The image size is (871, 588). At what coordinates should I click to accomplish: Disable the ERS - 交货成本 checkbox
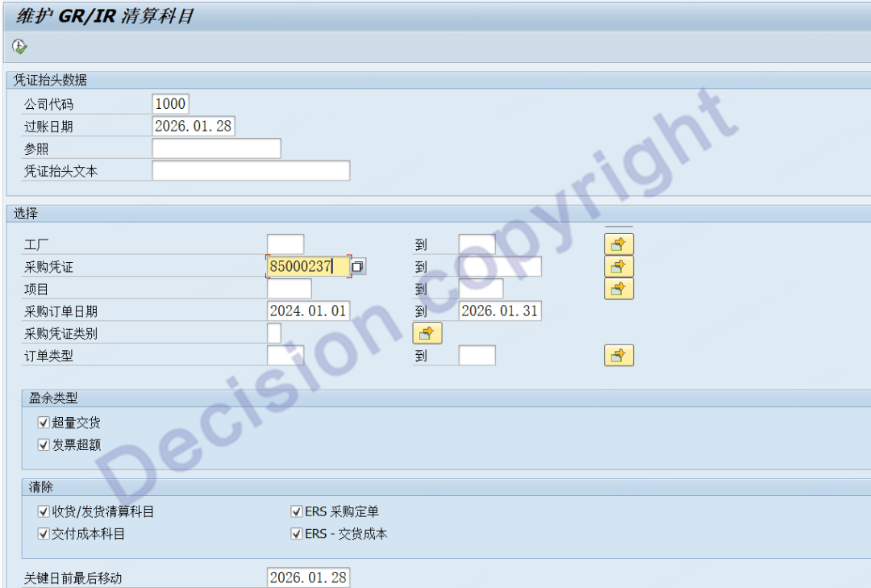(296, 533)
